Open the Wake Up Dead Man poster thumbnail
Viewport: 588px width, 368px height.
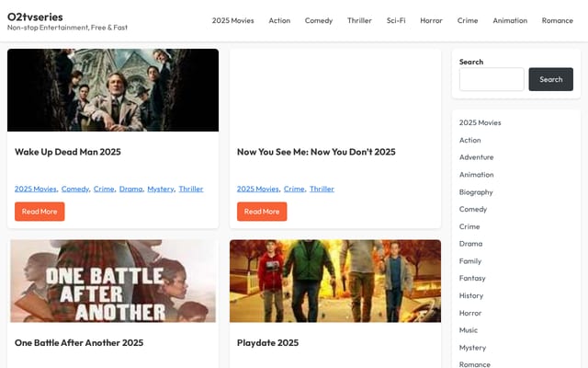(113, 90)
